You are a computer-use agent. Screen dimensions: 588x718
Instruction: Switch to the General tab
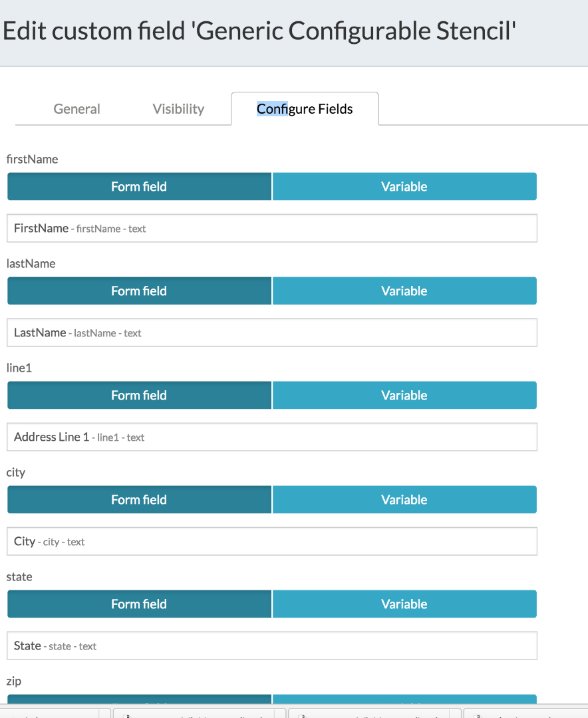click(x=76, y=109)
